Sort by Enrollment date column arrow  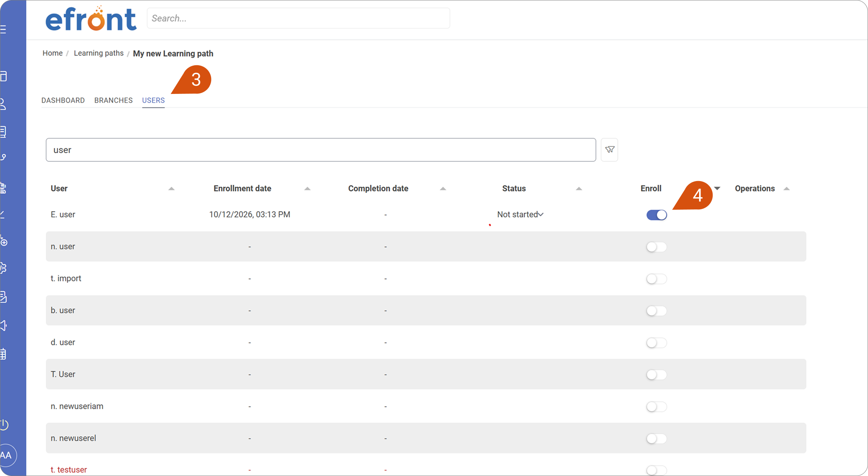(307, 189)
